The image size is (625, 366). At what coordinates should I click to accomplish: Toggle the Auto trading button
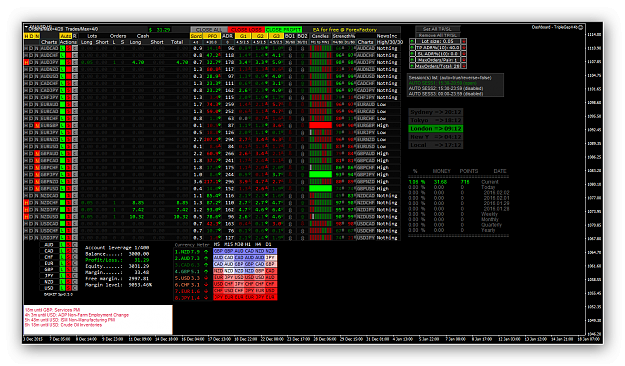(x=66, y=36)
